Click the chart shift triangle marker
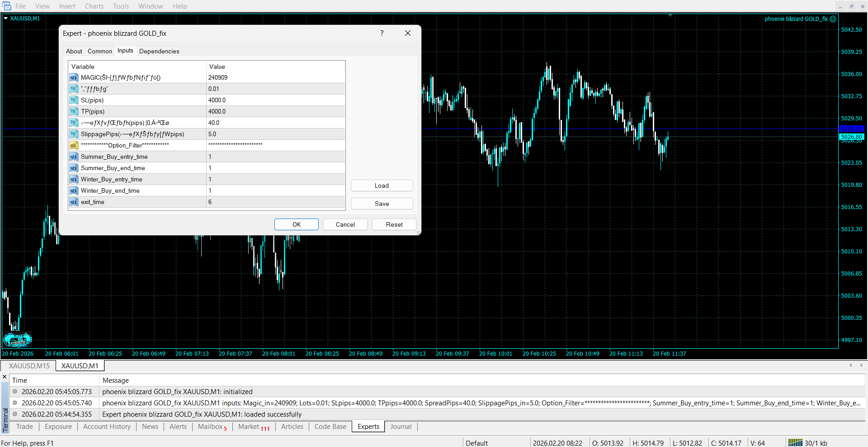868x447 pixels. click(670, 15)
